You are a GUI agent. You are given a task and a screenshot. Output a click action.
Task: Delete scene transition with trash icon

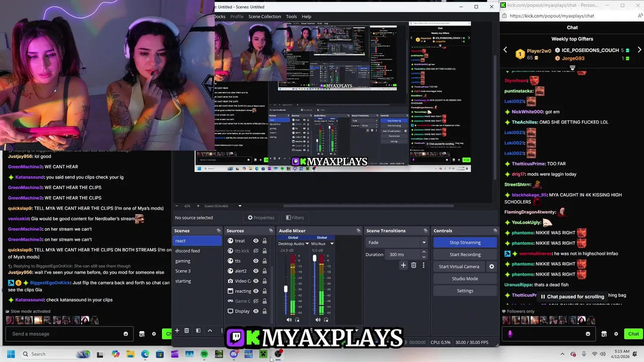tap(414, 265)
